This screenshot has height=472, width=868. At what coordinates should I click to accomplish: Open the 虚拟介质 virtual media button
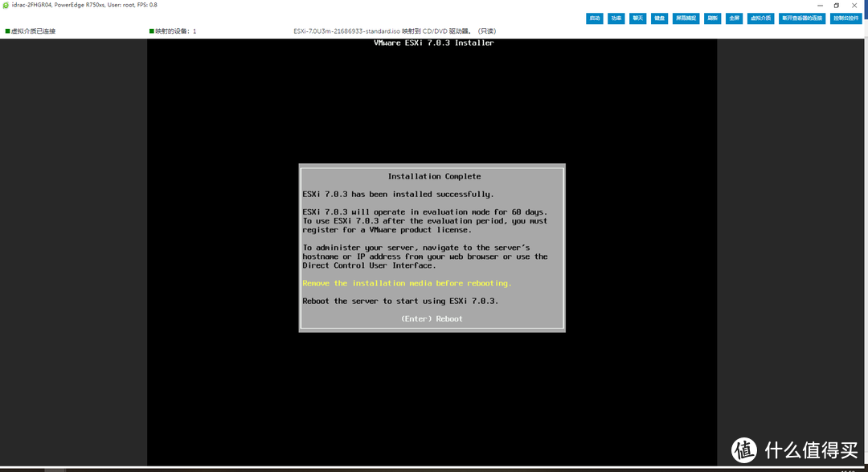click(760, 18)
